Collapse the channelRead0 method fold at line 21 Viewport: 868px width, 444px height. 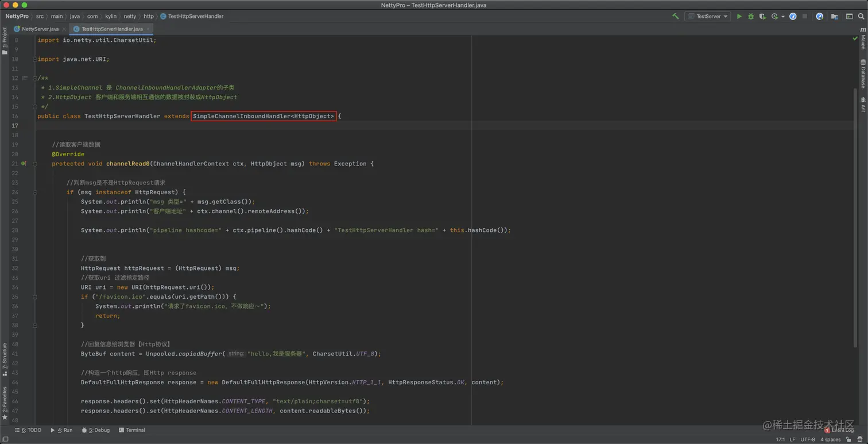point(34,164)
